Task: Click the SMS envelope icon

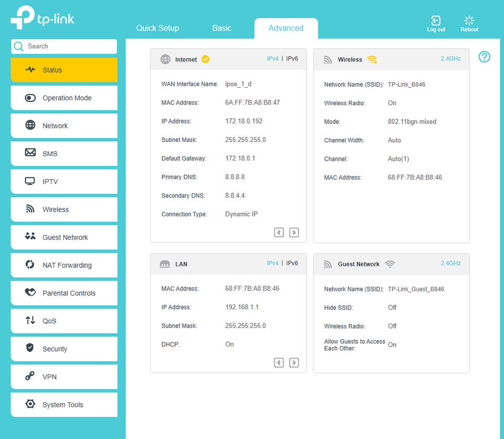Action: tap(30, 152)
